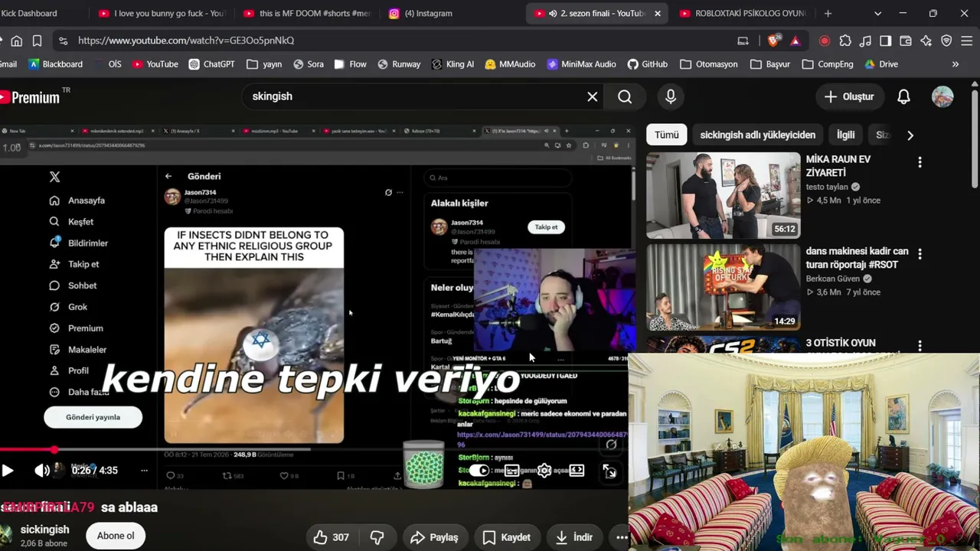Expand the Otomasyon bookmarks folder
Screen dimensions: 980x551
709,64
